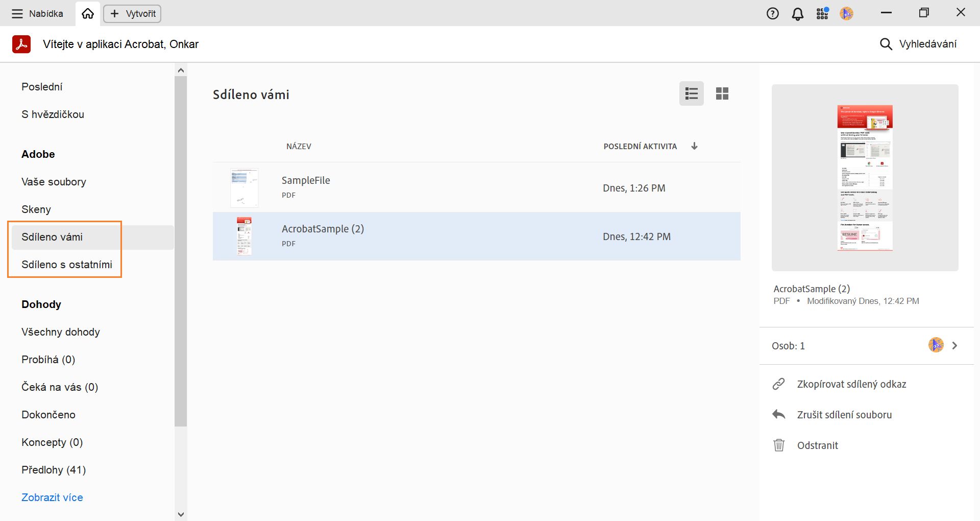Switch to list view
This screenshot has height=521, width=980.
[x=691, y=93]
